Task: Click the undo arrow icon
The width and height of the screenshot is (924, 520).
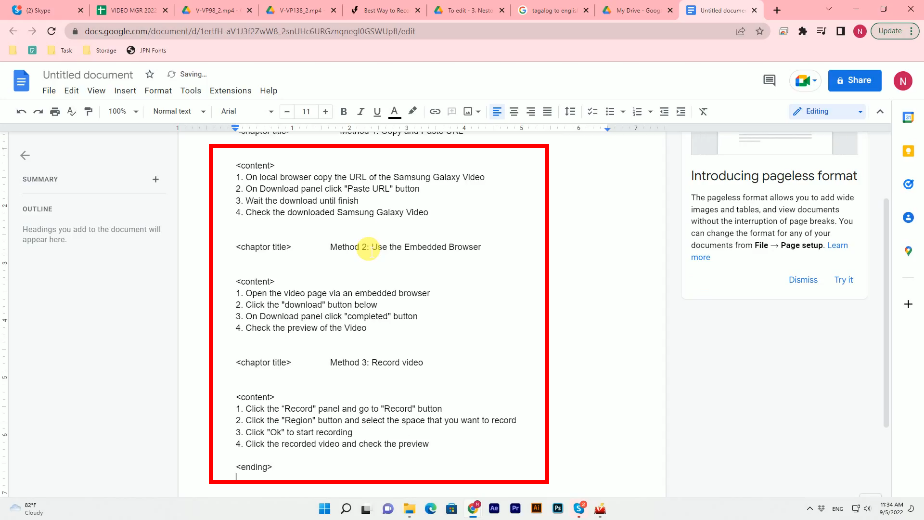Action: (23, 111)
